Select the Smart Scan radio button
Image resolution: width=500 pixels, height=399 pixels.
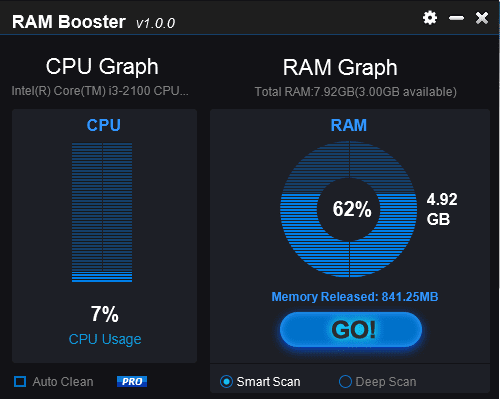click(226, 382)
